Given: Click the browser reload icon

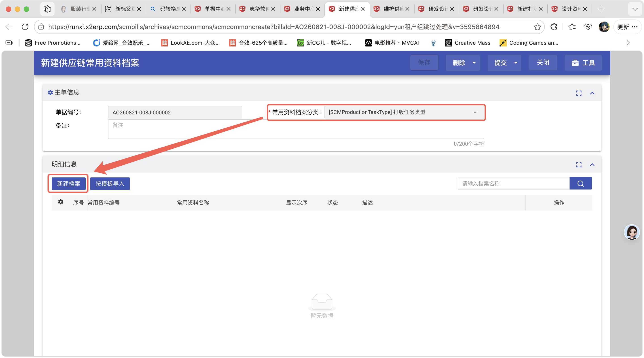Looking at the screenshot, I should click(x=25, y=27).
